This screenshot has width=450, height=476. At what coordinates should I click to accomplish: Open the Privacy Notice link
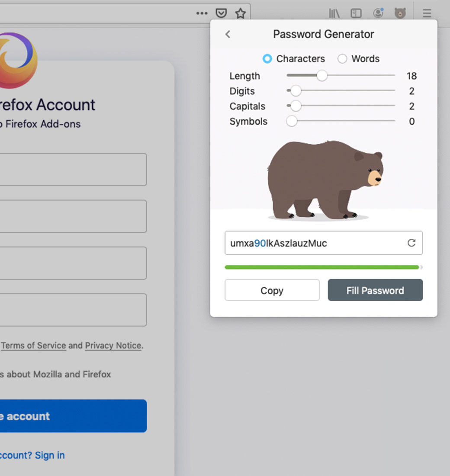click(x=113, y=345)
